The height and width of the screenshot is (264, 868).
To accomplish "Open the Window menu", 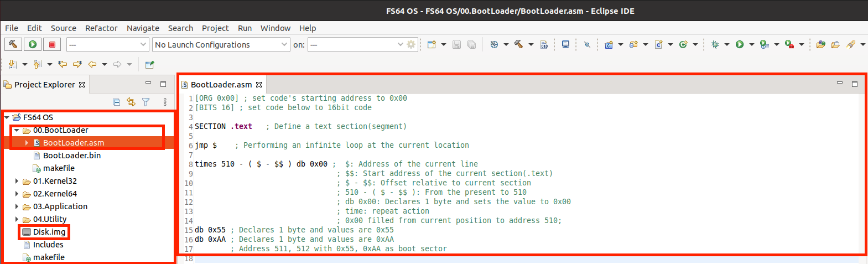I will [x=276, y=28].
